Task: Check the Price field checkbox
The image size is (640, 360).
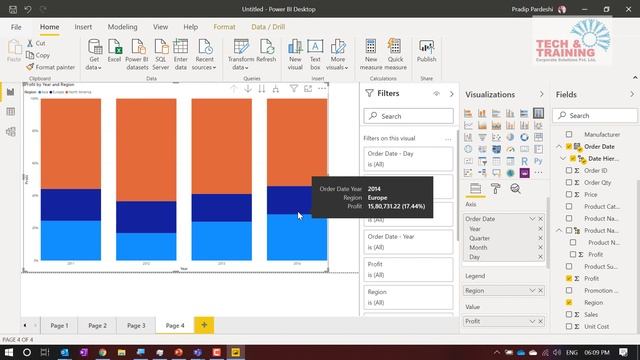Action: pyautogui.click(x=569, y=194)
